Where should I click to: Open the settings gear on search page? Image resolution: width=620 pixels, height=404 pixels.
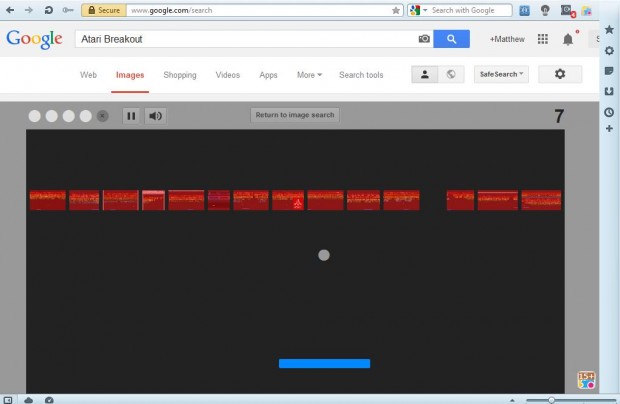(559, 74)
